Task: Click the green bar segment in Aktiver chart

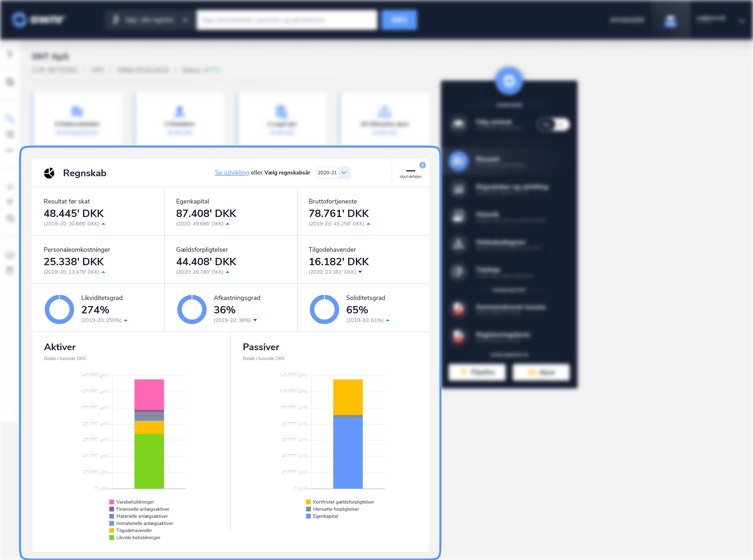Action: click(x=149, y=461)
